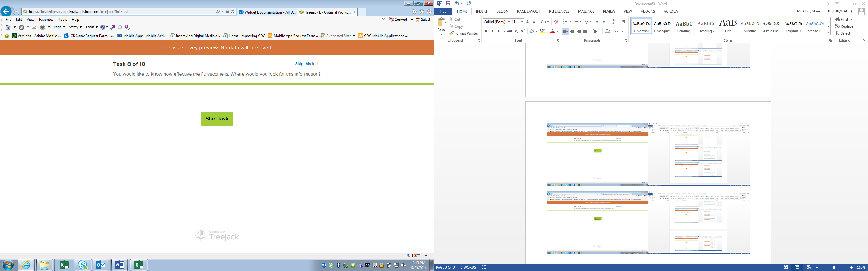Viewport: 868px width, 271px height.
Task: Click the Skip this task link
Action: tap(307, 64)
